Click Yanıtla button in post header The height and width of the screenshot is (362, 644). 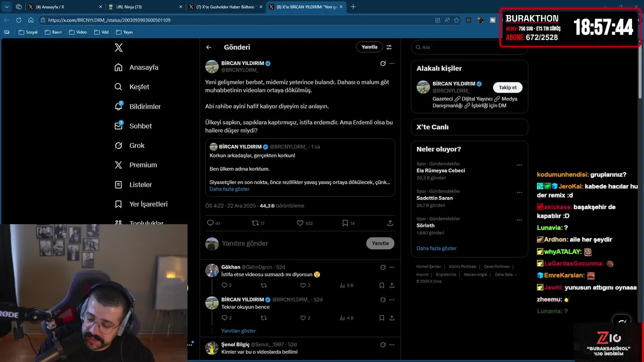pos(369,47)
